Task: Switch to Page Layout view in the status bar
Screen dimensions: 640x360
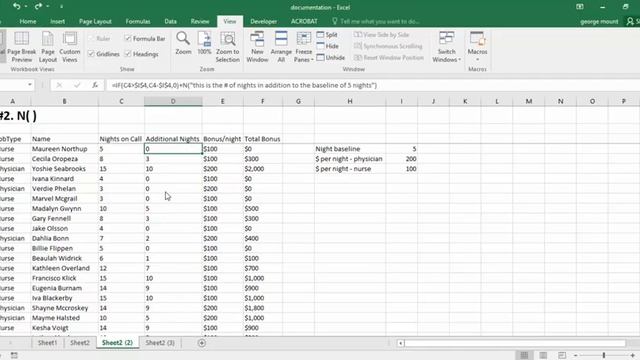Action: tap(543, 355)
